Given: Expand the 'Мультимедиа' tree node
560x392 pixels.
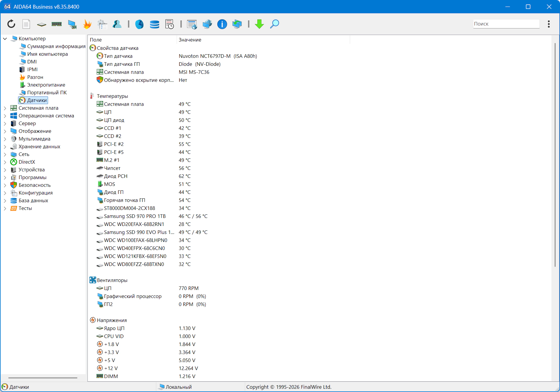Looking at the screenshot, I should (x=5, y=139).
